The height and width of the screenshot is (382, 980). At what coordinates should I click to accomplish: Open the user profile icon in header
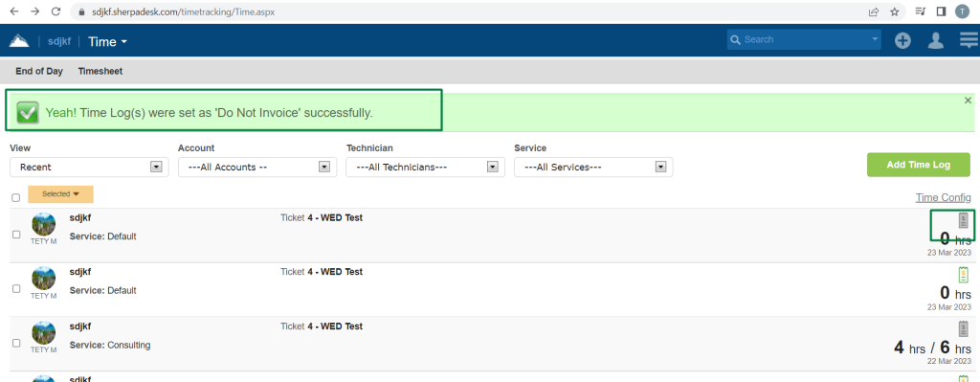936,40
